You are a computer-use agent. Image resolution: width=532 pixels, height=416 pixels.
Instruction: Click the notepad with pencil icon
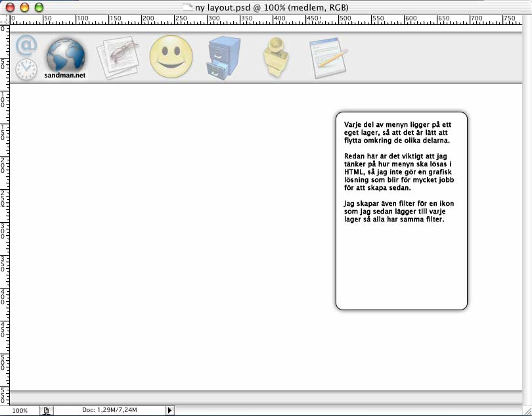[x=328, y=58]
